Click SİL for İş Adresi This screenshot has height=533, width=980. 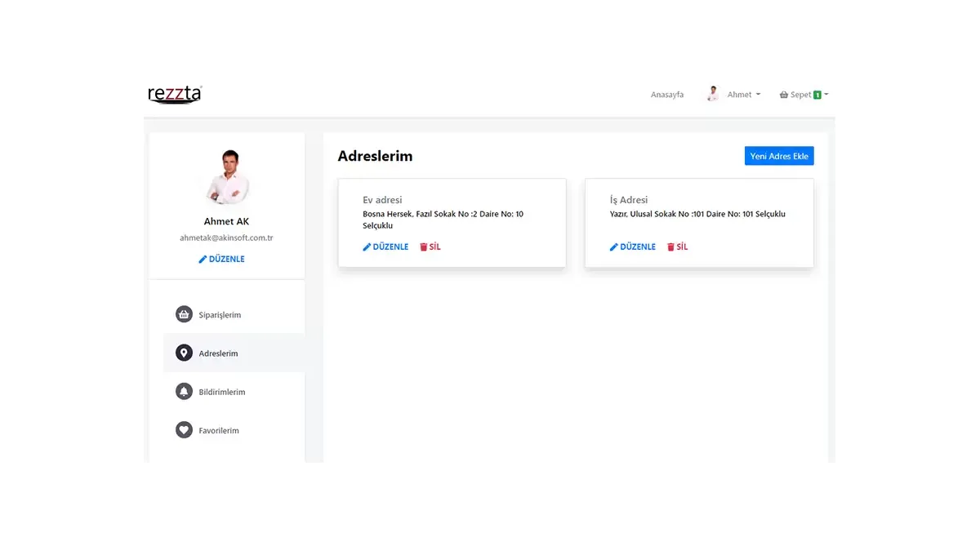point(677,247)
